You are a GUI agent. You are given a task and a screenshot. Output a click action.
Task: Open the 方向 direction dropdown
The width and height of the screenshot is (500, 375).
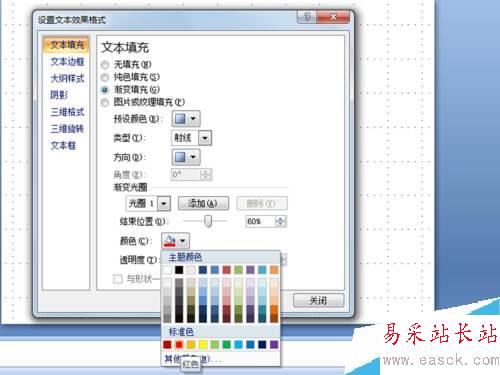pos(186,157)
